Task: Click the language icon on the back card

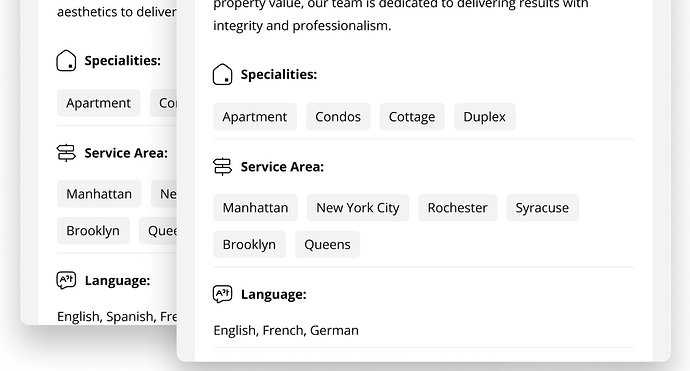Action: (66, 280)
